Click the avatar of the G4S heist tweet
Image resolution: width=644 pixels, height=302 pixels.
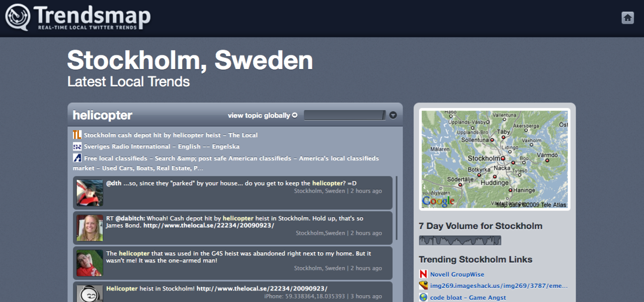[x=90, y=263]
